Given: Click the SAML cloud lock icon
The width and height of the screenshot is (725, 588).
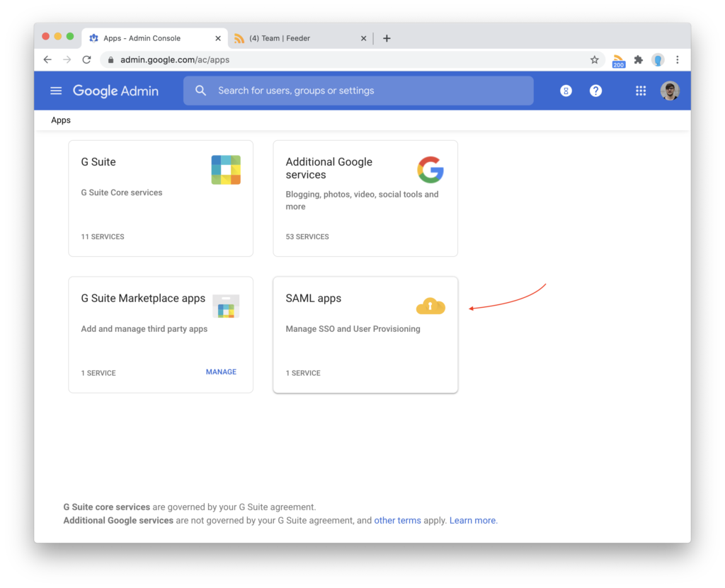Looking at the screenshot, I should tap(430, 306).
